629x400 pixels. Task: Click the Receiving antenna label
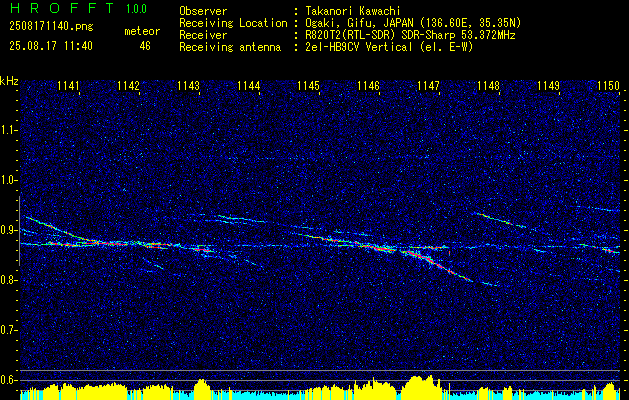(x=230, y=47)
